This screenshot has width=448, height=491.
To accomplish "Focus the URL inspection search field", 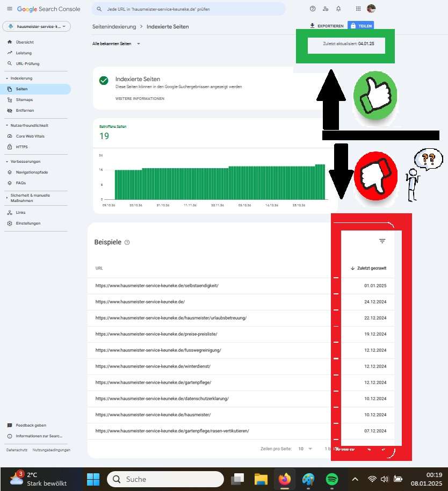I will pos(189,9).
